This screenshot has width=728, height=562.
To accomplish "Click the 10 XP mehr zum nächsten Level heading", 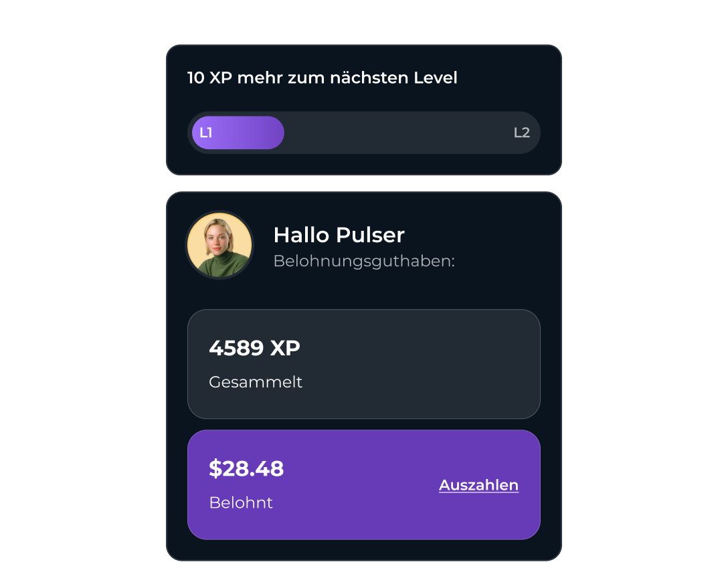I will (323, 78).
